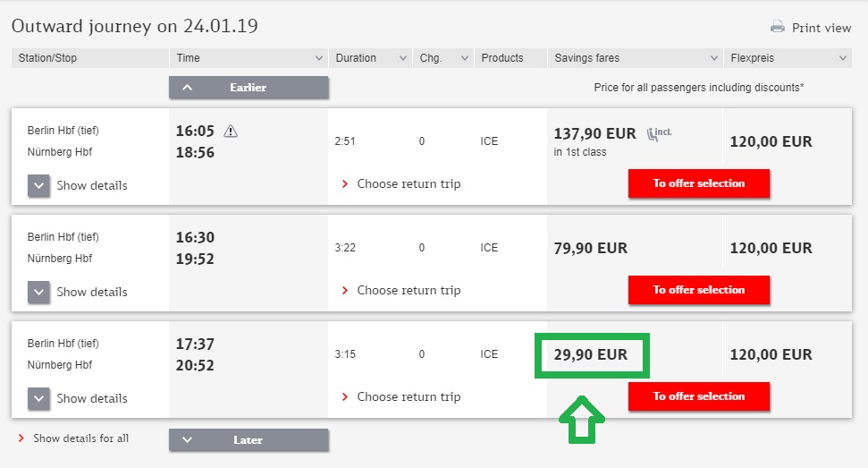Click To offer selection for 79,90 EUR fare
868x468 pixels.
pos(699,290)
